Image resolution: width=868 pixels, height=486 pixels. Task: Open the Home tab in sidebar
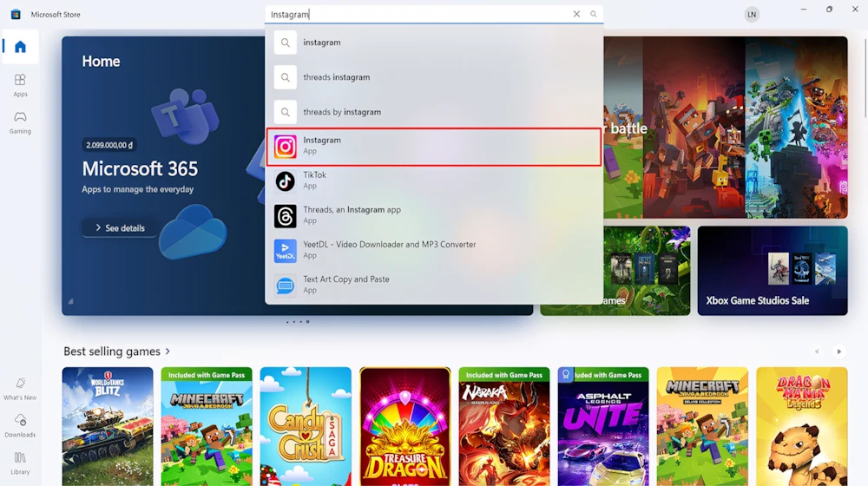(x=21, y=47)
